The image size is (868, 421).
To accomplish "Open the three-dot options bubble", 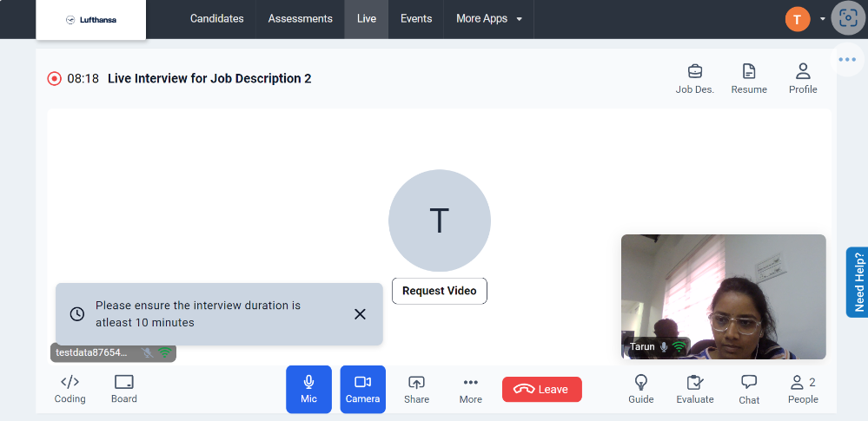I will tap(847, 59).
